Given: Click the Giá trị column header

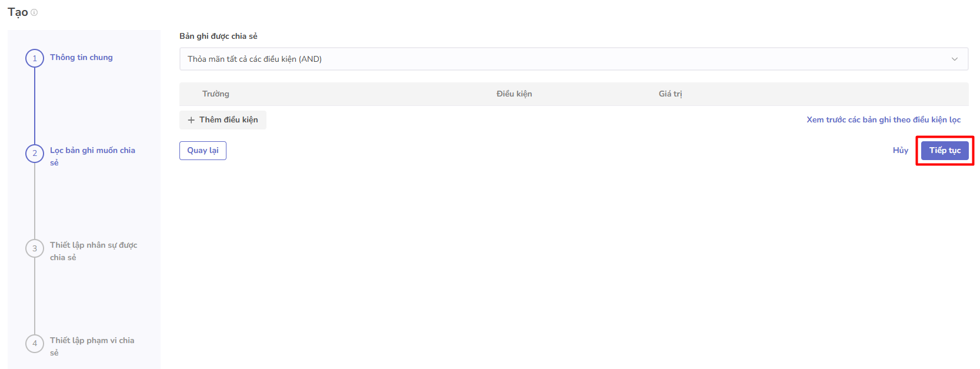Looking at the screenshot, I should point(671,94).
